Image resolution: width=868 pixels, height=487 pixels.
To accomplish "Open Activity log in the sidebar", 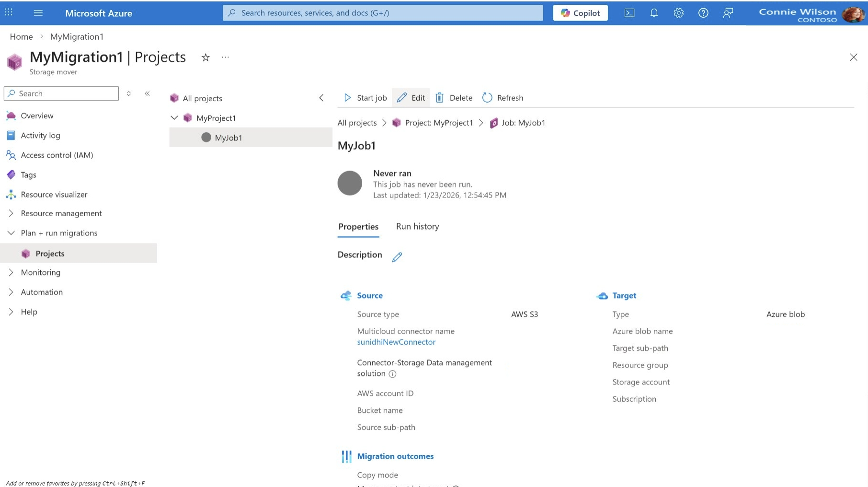I will pos(40,135).
